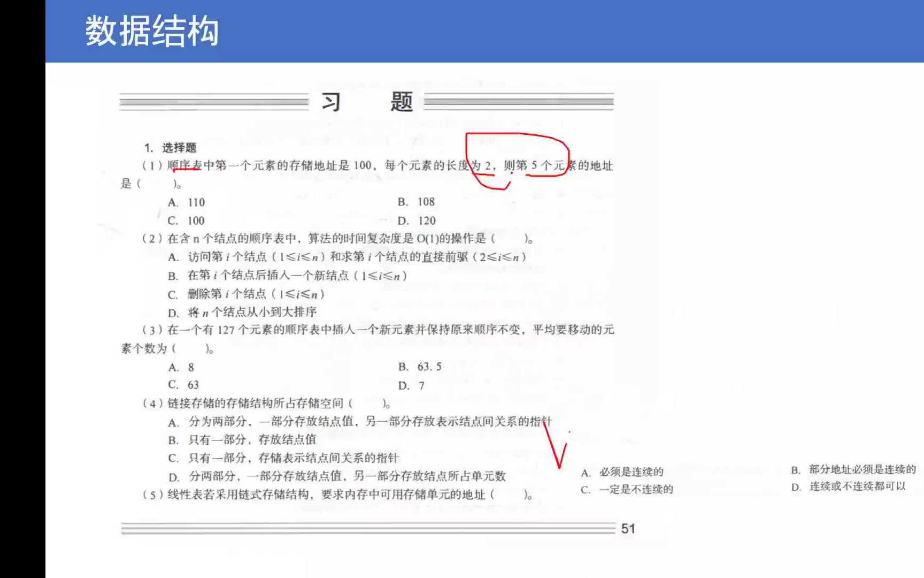Image resolution: width=924 pixels, height=578 pixels.
Task: Select answer B. 部分地址必须是连续的
Action: [853, 469]
